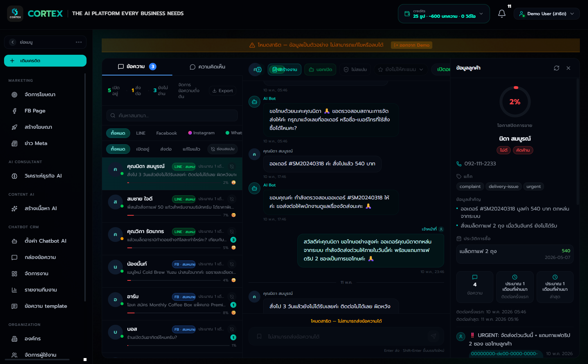The height and width of the screenshot is (364, 588).
Task: Toggle the ซ่อนสแปม hide-spam filter
Action: click(x=223, y=149)
